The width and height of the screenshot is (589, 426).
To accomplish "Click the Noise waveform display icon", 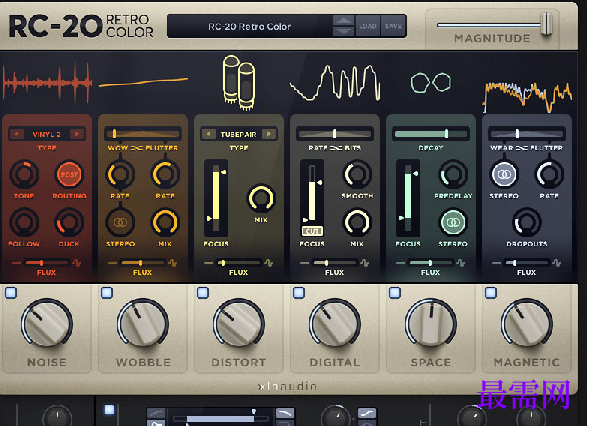I will (47, 83).
